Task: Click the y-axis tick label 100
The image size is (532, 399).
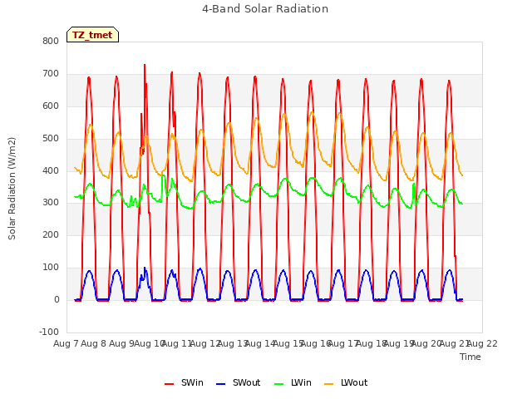Action: pyautogui.click(x=51, y=268)
